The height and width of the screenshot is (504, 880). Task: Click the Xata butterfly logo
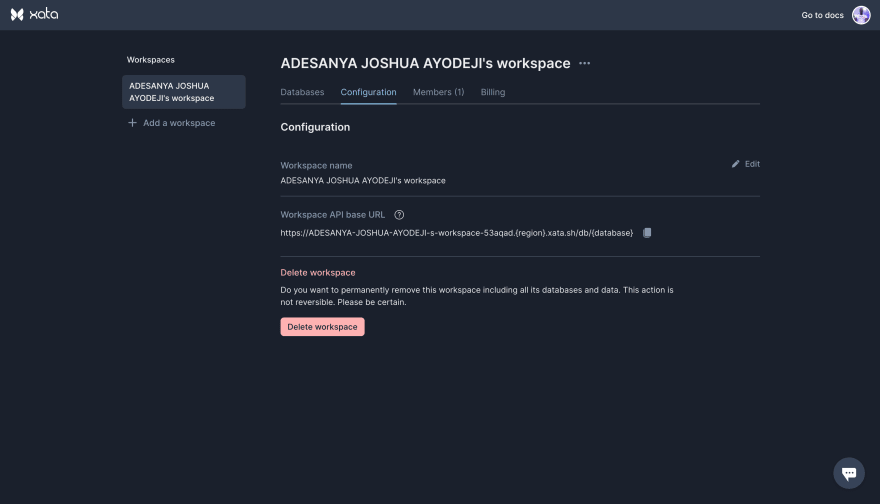click(x=17, y=15)
